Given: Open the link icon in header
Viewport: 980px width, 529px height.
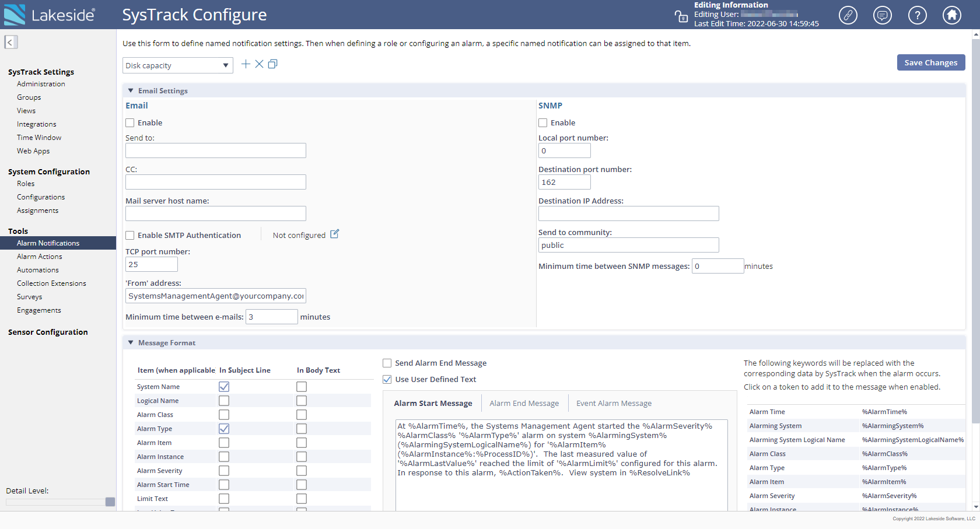Looking at the screenshot, I should pos(848,15).
